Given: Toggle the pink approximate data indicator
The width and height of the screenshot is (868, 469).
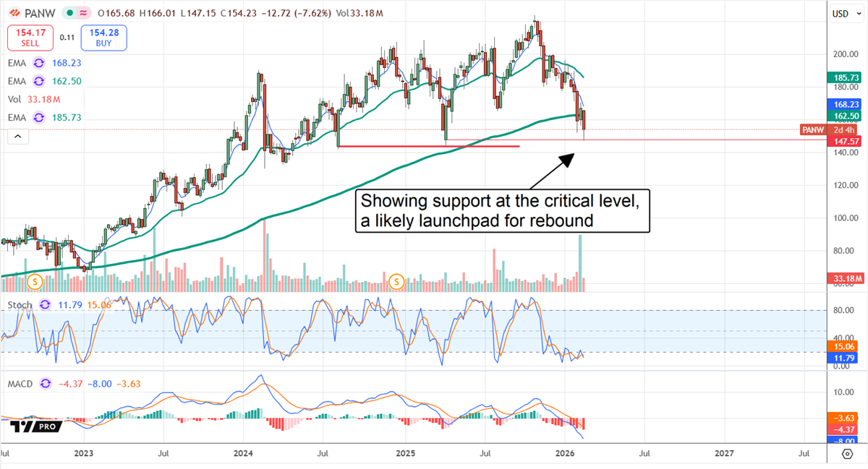Looking at the screenshot, I should click(82, 12).
